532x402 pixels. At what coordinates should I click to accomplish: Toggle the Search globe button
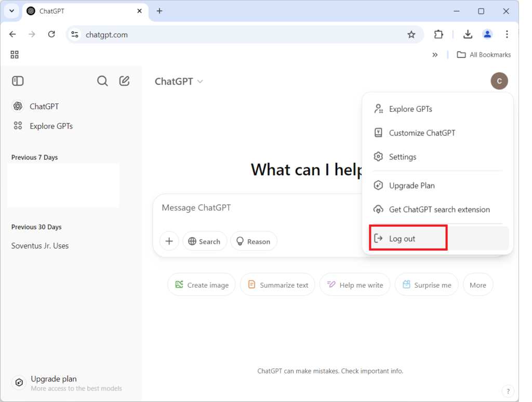coord(205,241)
